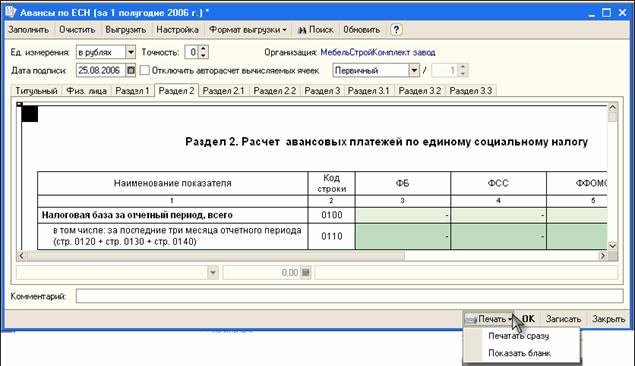Click the binoculars Поиск search button
The height and width of the screenshot is (366, 635).
315,30
